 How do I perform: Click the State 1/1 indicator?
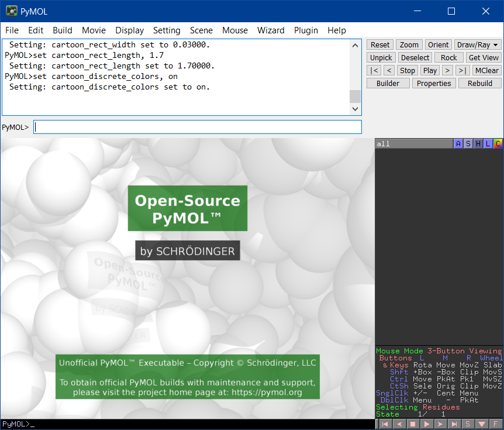tap(411, 414)
